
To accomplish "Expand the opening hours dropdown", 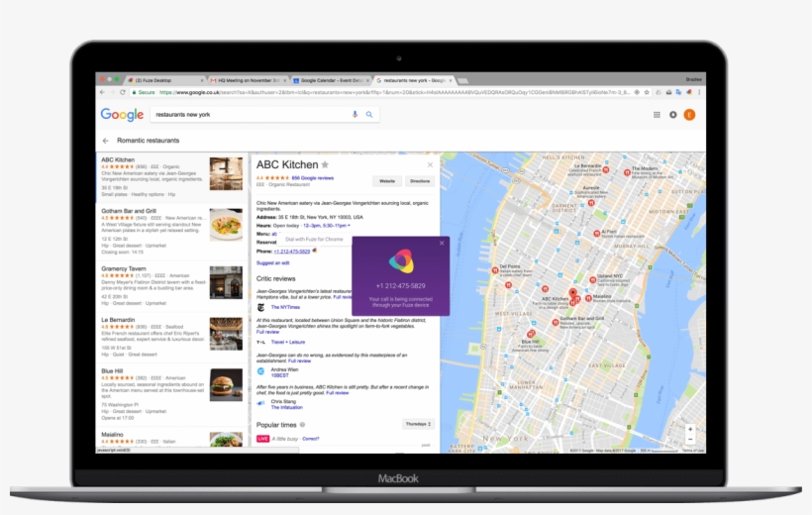I will coord(349,225).
